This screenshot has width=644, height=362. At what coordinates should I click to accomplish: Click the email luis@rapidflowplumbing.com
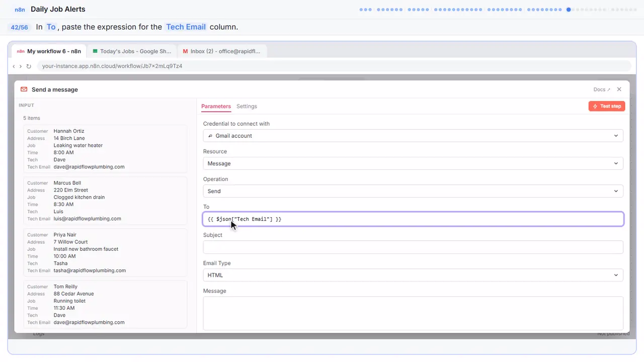[x=88, y=219]
